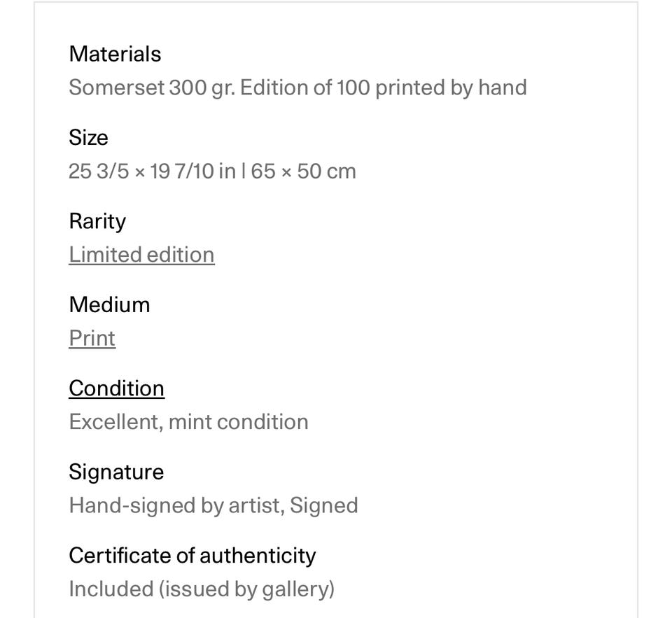Click the Somerset 300 gr. text
This screenshot has height=618, width=672.
(x=151, y=88)
